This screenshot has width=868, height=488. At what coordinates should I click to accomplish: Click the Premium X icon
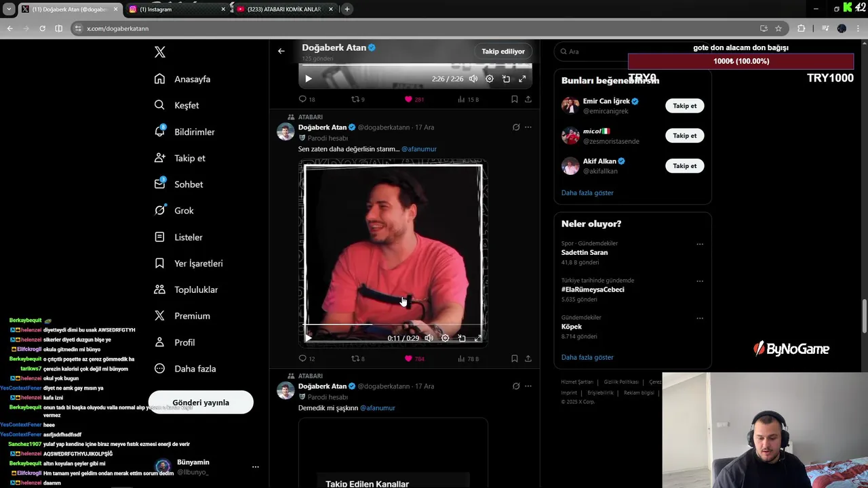coord(159,316)
